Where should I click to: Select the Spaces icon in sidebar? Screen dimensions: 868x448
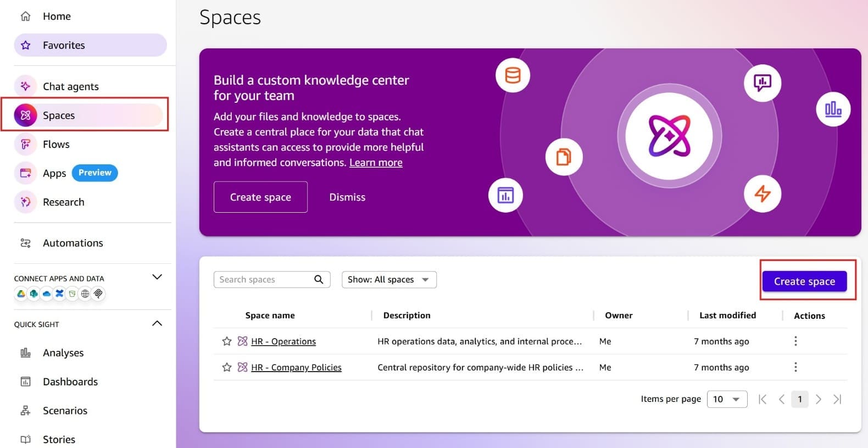pyautogui.click(x=25, y=115)
